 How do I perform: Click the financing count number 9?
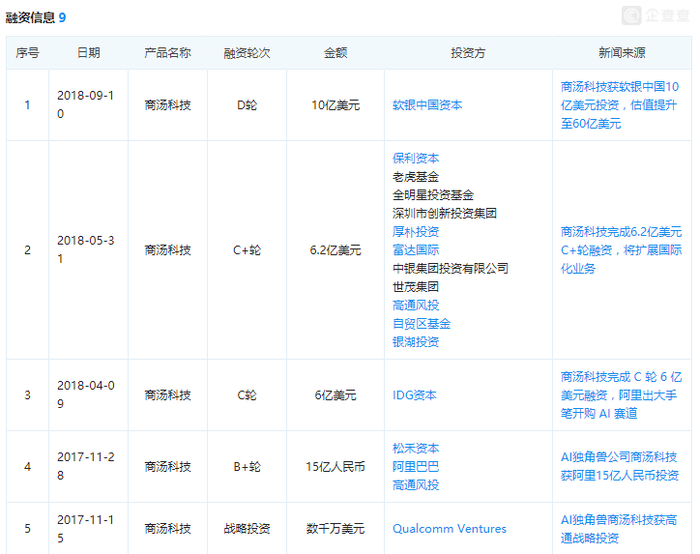[x=62, y=17]
